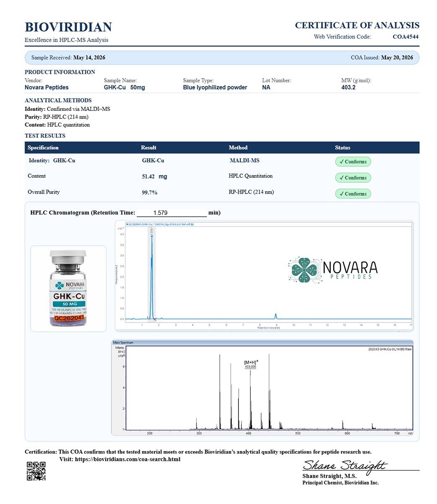Click the Conforms badge for Overall Purity
Viewport: 437px width, 504px height.
(353, 194)
